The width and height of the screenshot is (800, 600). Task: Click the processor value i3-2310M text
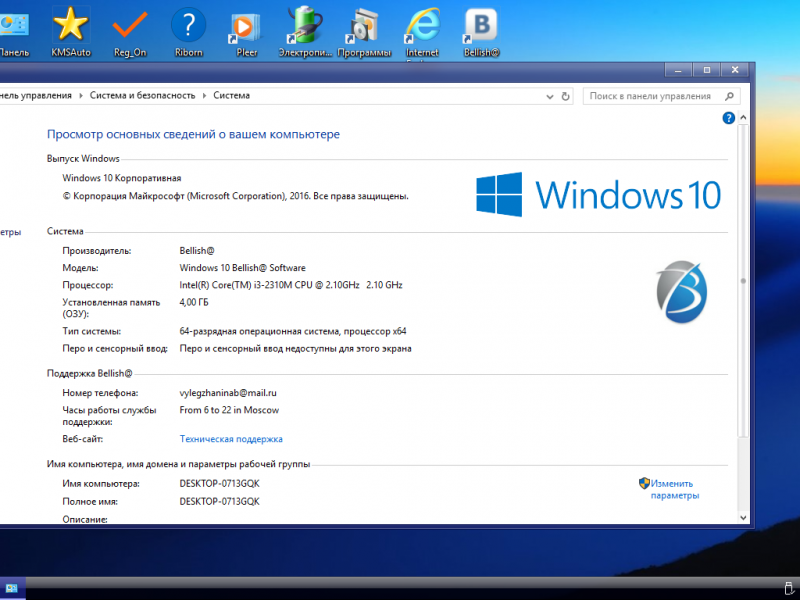tap(291, 285)
